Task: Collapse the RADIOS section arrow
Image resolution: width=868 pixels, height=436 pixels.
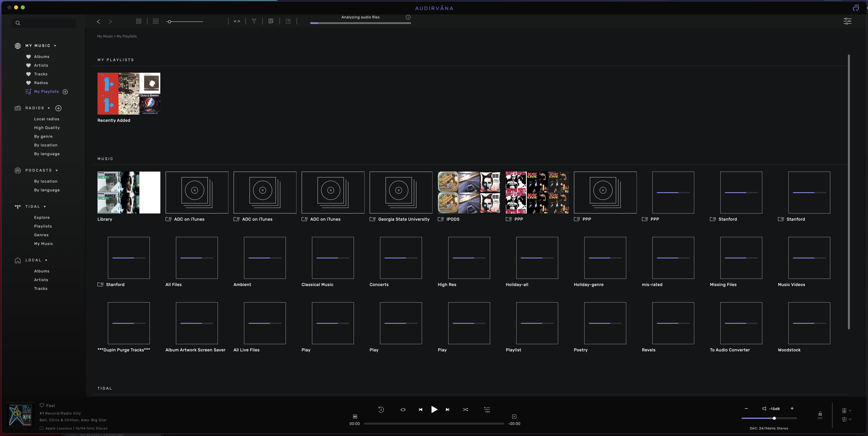Action: [x=49, y=108]
